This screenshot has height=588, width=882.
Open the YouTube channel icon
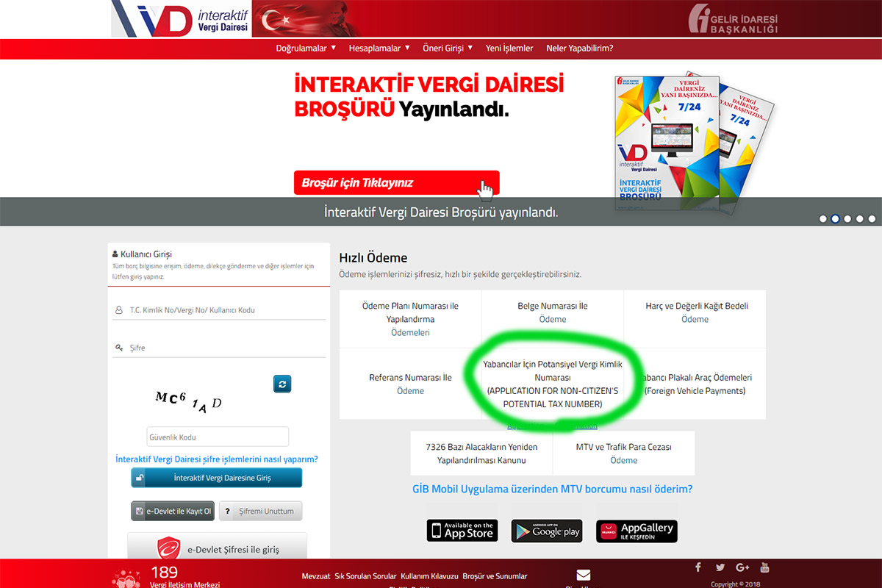click(x=764, y=567)
